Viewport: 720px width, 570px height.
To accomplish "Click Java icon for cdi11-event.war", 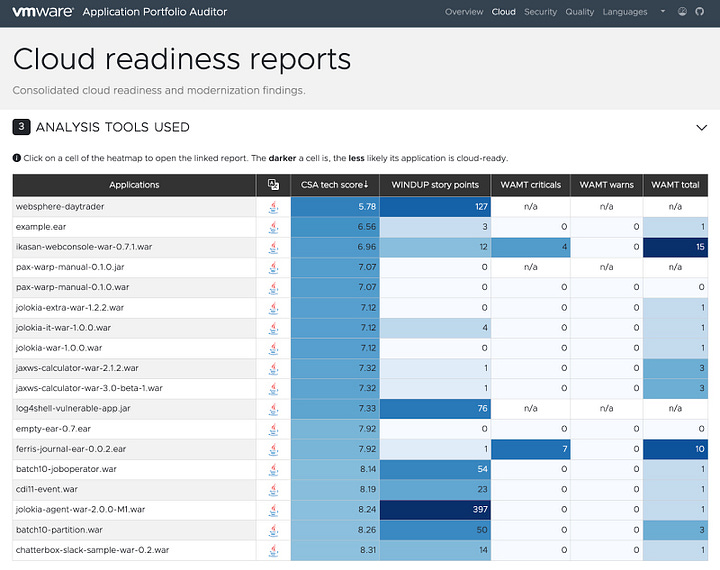I will (x=274, y=490).
